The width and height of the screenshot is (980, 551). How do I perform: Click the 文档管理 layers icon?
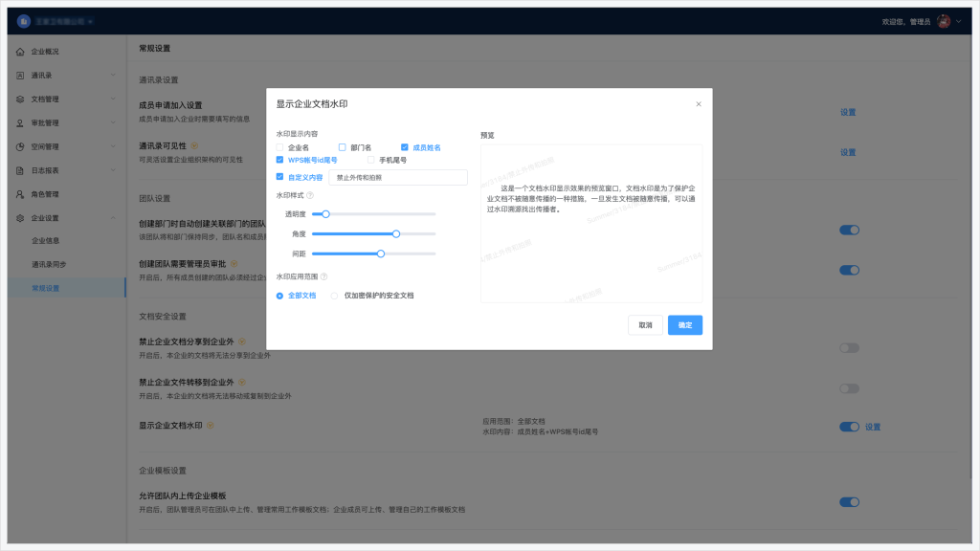coord(21,99)
